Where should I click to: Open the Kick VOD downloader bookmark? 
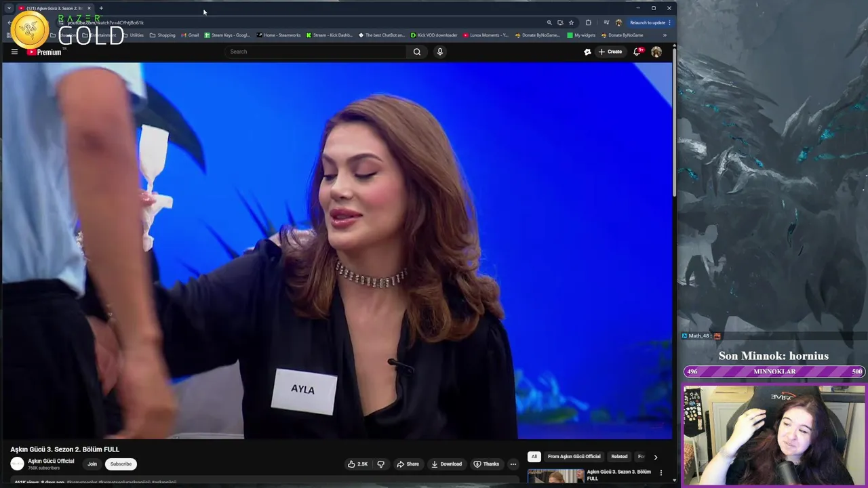pos(434,35)
